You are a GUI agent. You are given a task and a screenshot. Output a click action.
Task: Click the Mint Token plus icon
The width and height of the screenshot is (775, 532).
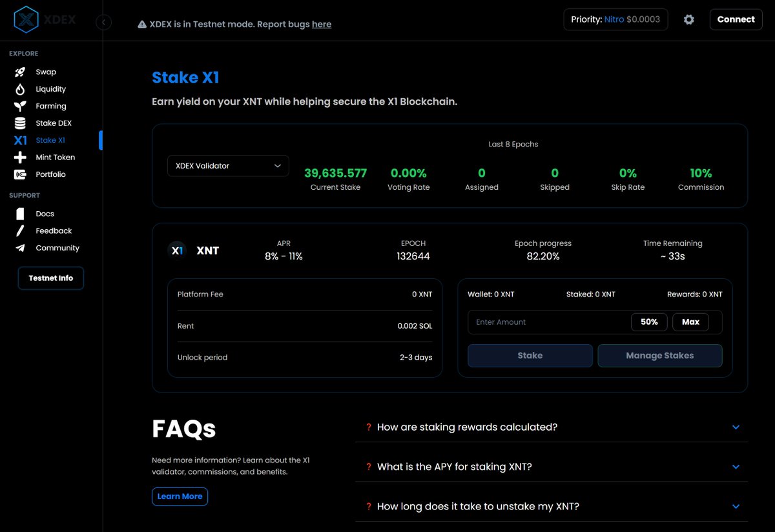click(21, 158)
